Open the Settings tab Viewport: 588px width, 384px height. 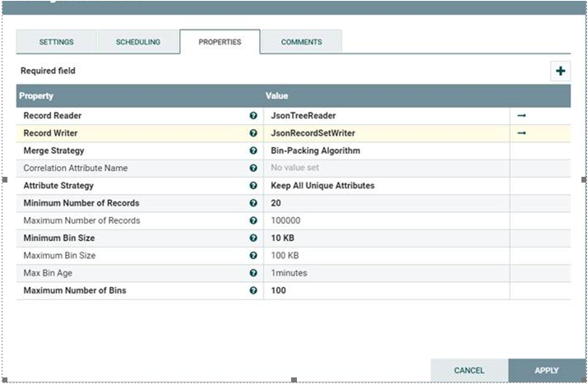click(x=56, y=42)
